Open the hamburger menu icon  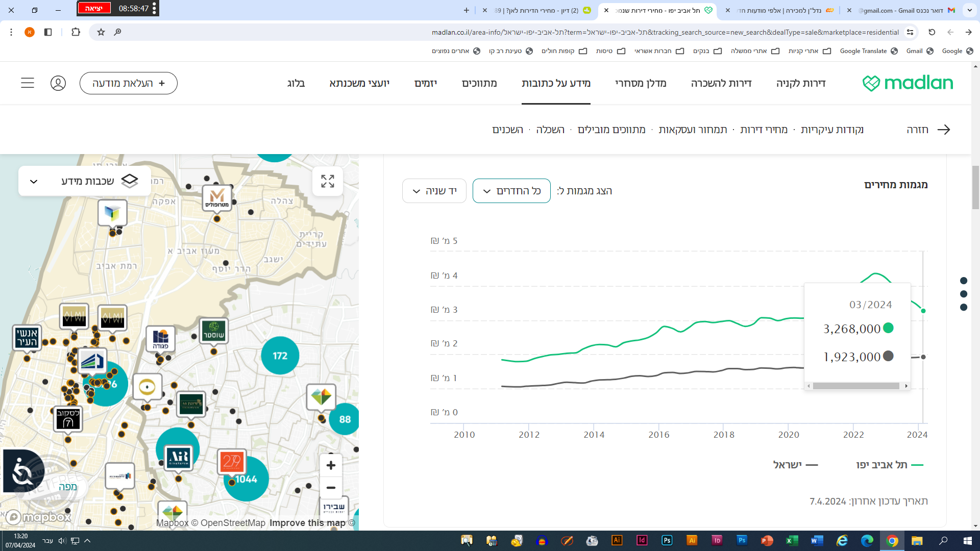(x=28, y=83)
